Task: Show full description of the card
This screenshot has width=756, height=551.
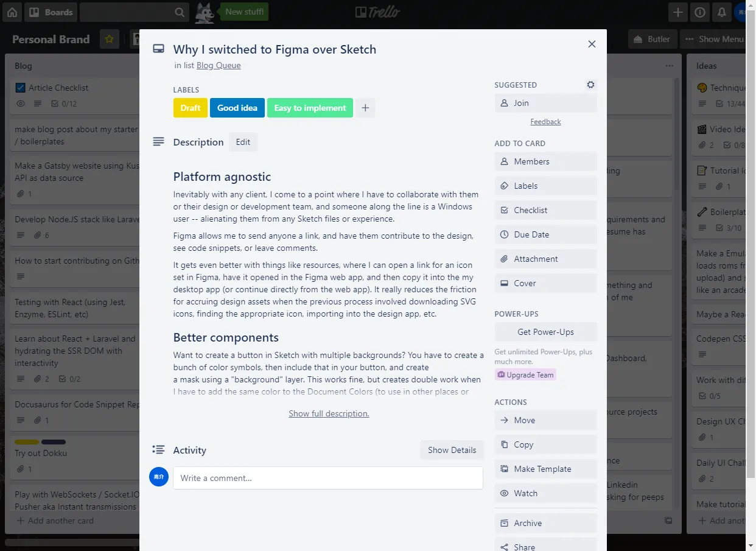Action: [x=329, y=413]
